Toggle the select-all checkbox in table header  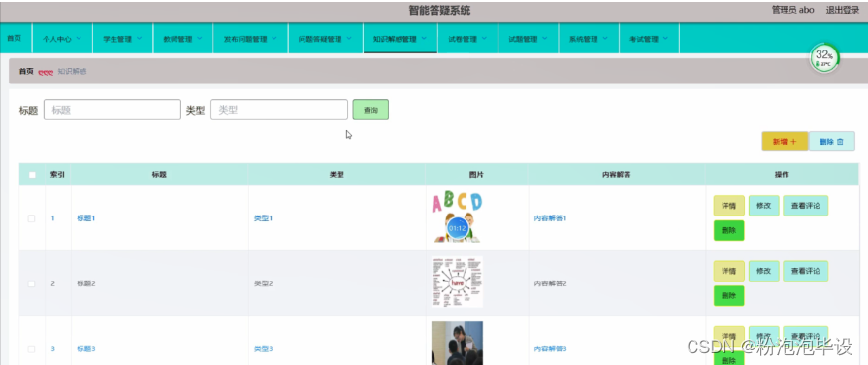32,175
